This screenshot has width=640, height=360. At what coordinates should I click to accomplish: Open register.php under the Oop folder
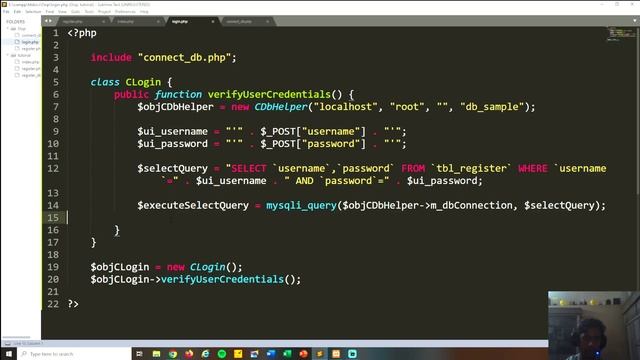[28, 49]
